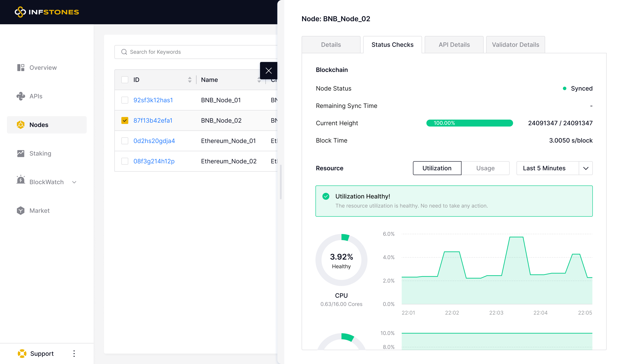
Task: Select the Usage resource view button
Action: click(x=485, y=168)
